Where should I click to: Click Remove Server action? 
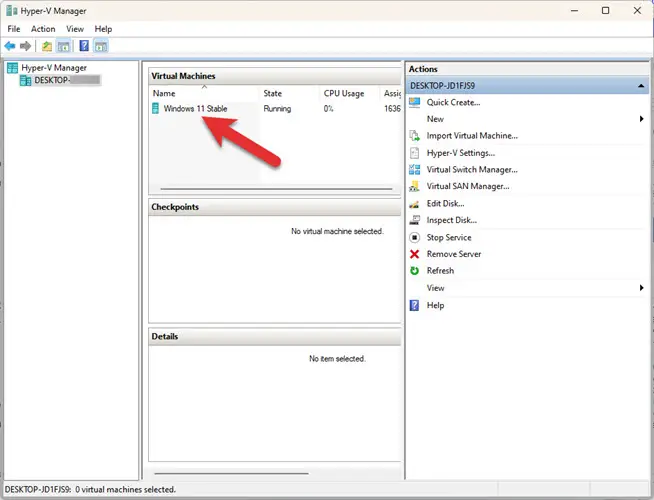click(454, 254)
